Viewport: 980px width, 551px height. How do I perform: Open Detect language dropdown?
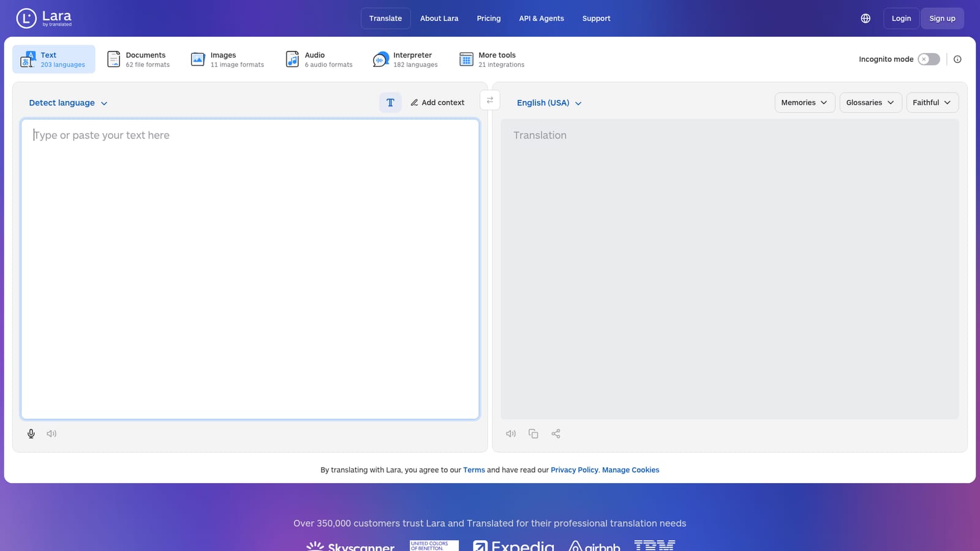pyautogui.click(x=68, y=103)
